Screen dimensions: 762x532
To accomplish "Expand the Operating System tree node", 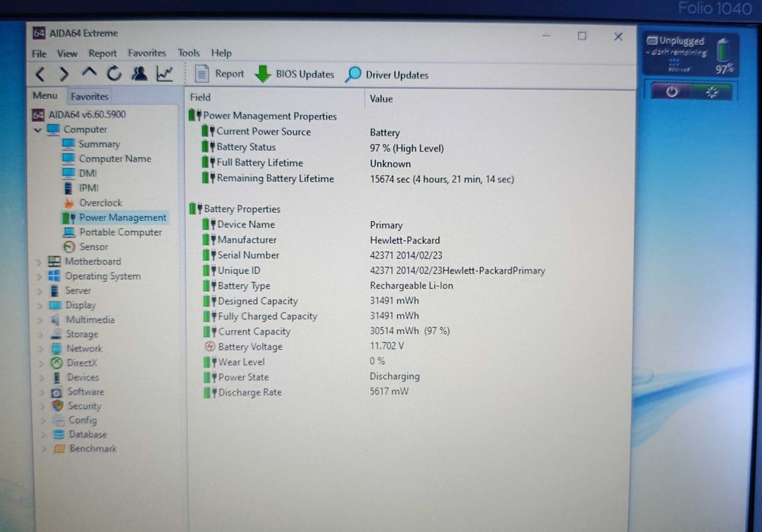I will point(39,277).
